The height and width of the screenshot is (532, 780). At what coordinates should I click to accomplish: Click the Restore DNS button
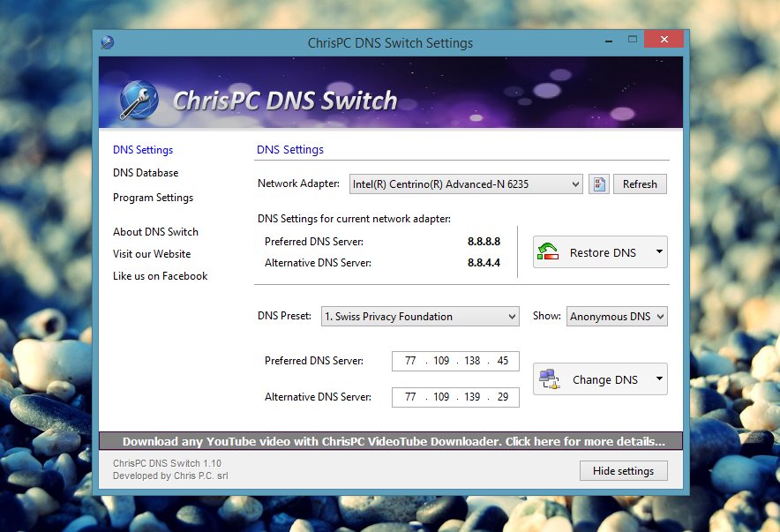point(600,252)
